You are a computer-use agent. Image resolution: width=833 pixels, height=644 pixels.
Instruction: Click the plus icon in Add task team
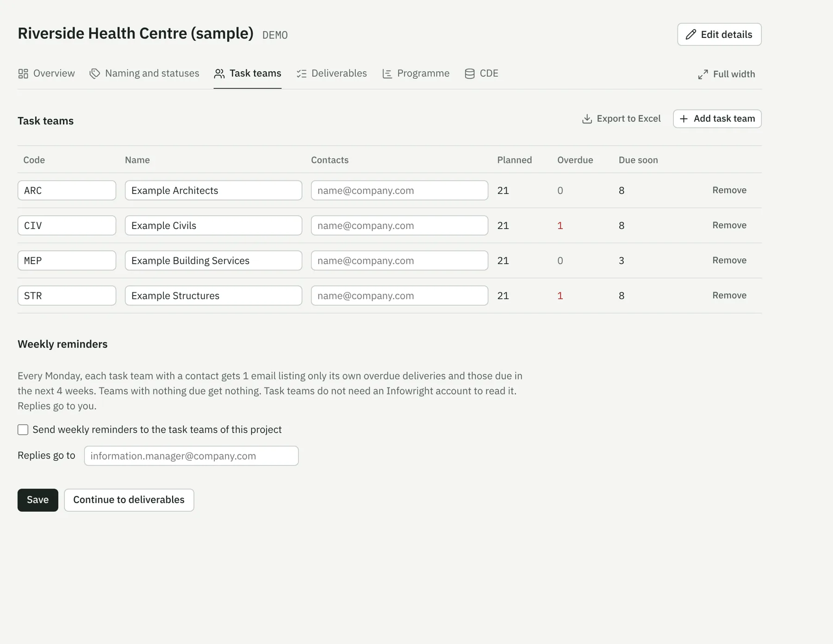[684, 119]
